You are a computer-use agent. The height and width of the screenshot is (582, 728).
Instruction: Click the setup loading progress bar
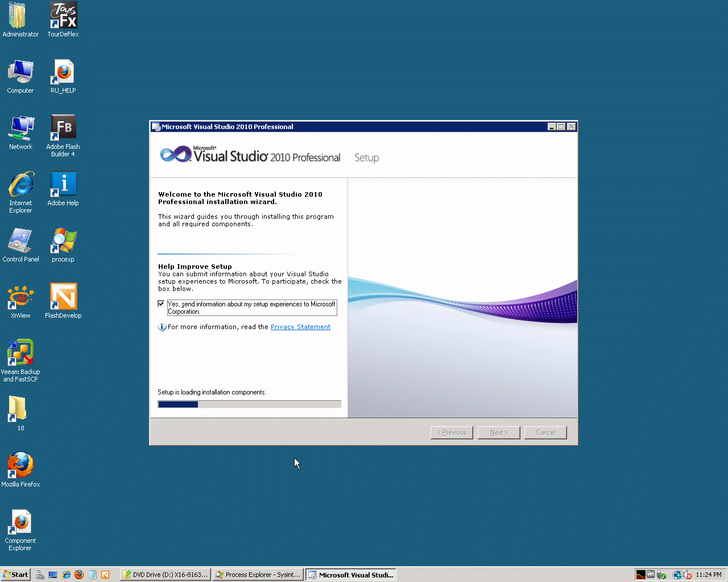(x=249, y=404)
